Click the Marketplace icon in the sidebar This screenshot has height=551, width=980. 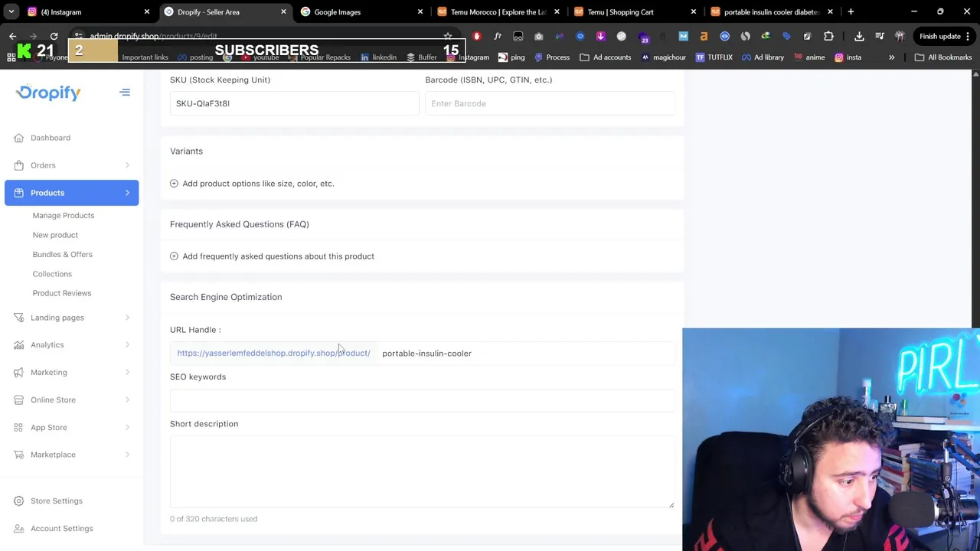point(18,455)
